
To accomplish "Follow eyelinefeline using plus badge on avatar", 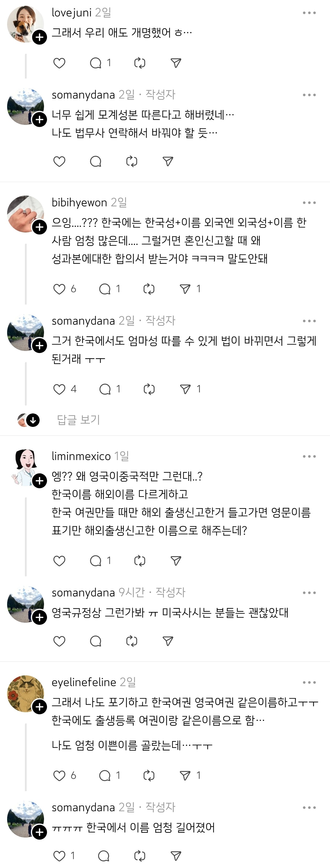I will (x=40, y=707).
